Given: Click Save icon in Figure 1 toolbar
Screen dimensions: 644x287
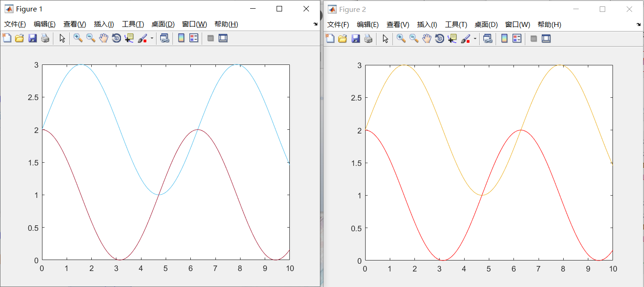Looking at the screenshot, I should (x=32, y=38).
